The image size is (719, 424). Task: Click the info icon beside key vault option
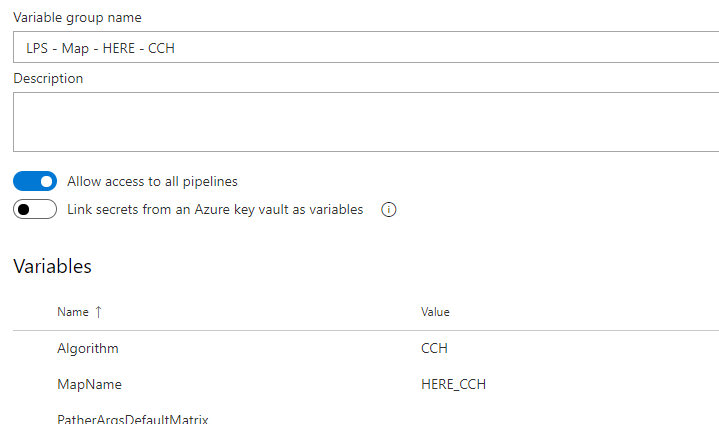[x=388, y=209]
